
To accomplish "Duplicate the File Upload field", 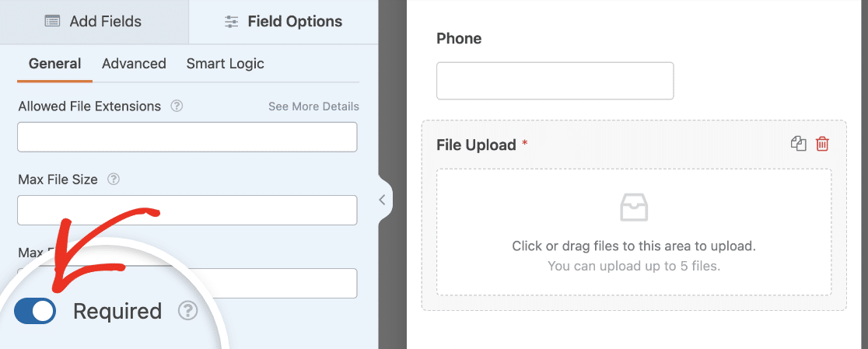I will 798,145.
